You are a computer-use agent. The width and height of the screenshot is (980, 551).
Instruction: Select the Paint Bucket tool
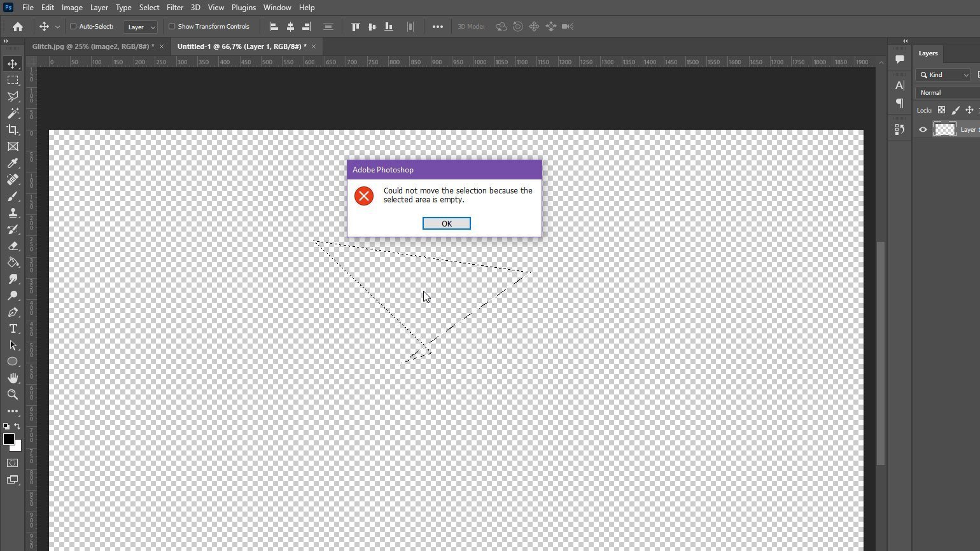coord(13,263)
